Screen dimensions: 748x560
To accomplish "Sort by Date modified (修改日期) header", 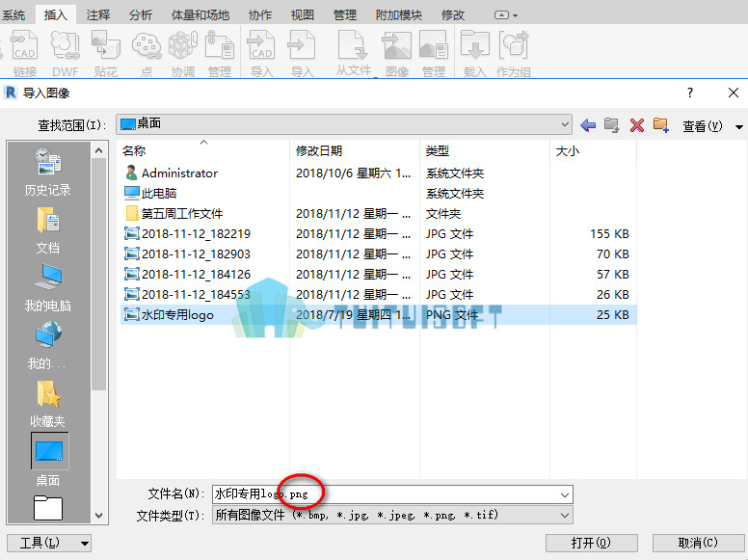I will 355,150.
